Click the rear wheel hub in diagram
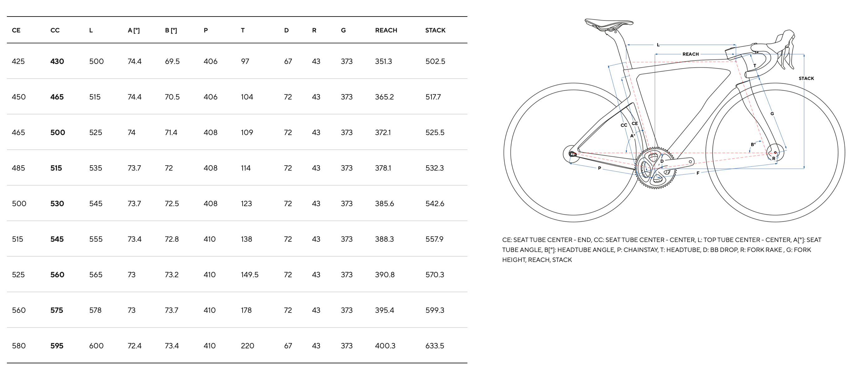868x368 pixels. [x=571, y=154]
